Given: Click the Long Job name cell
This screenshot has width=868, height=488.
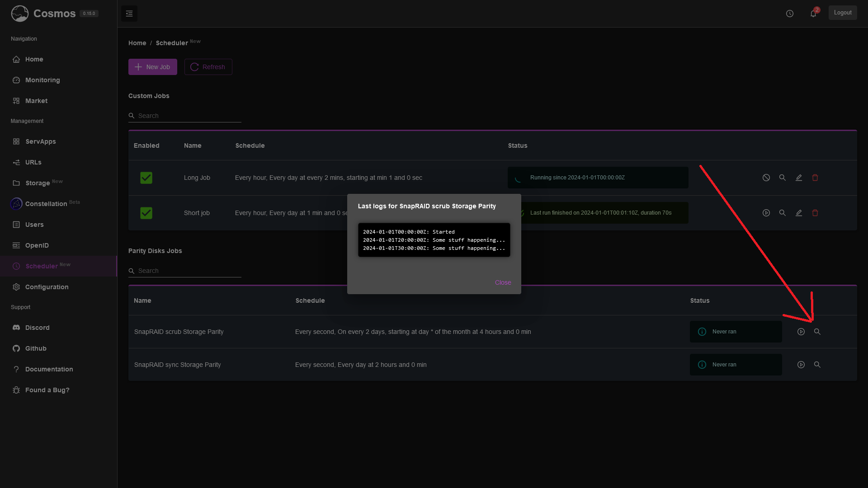Looking at the screenshot, I should pos(197,178).
